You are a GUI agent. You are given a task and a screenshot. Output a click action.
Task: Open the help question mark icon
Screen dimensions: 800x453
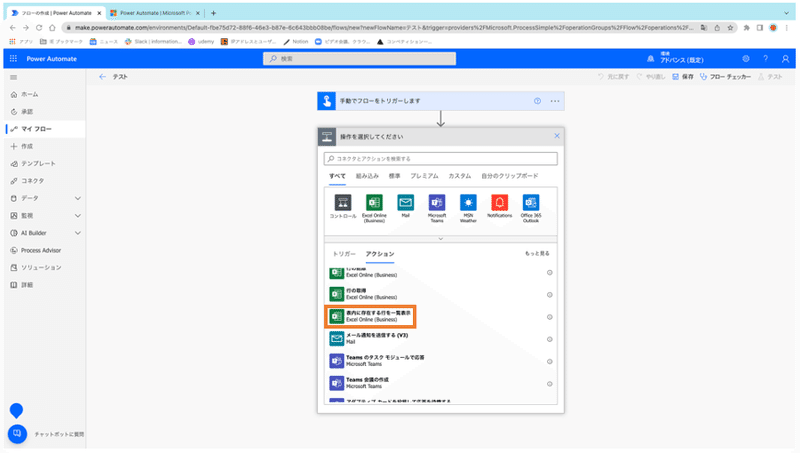pyautogui.click(x=765, y=59)
